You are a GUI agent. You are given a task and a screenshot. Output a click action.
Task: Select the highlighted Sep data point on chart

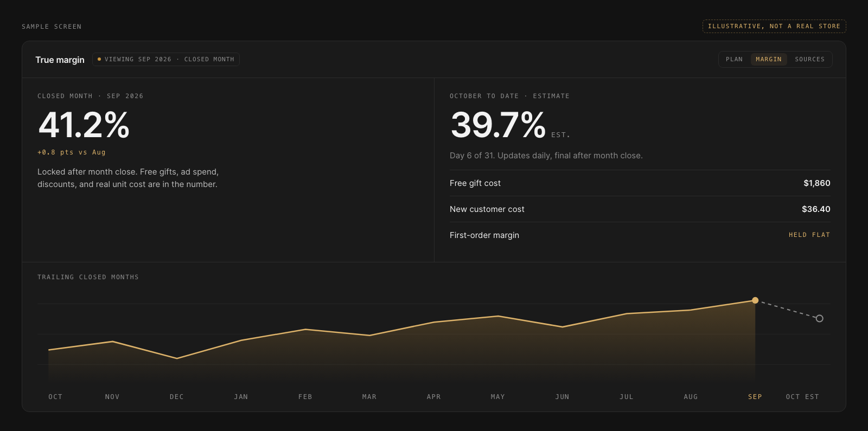click(x=755, y=300)
